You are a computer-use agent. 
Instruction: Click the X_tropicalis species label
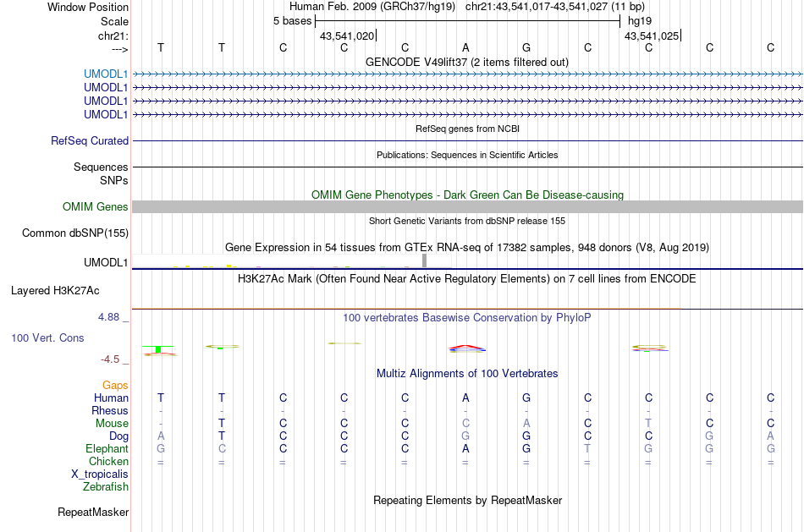coord(100,474)
